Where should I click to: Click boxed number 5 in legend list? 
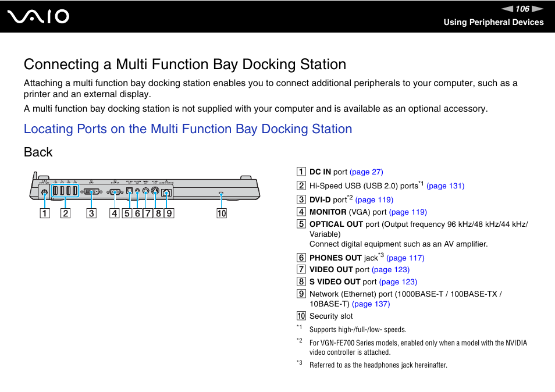[x=301, y=224]
